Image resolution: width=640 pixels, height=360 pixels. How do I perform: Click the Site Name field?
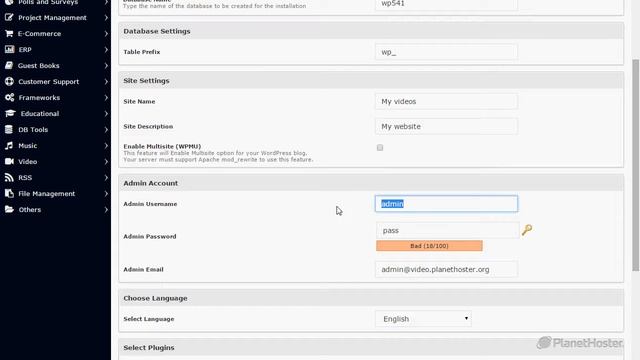pyautogui.click(x=446, y=101)
